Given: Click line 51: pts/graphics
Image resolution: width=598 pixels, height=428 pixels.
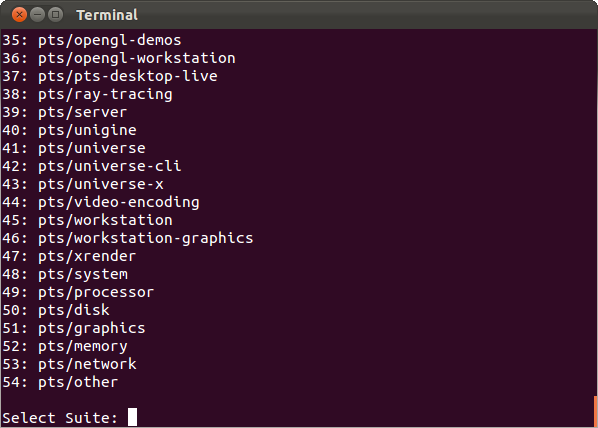Looking at the screenshot, I should point(74,328).
